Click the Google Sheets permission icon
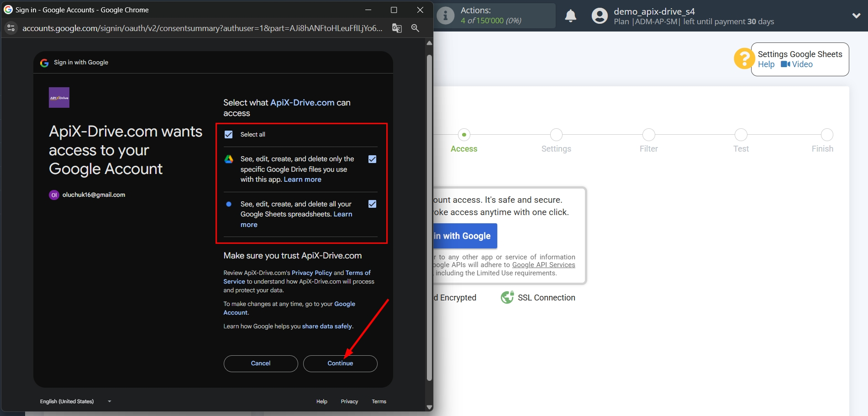This screenshot has width=868, height=416. point(228,204)
